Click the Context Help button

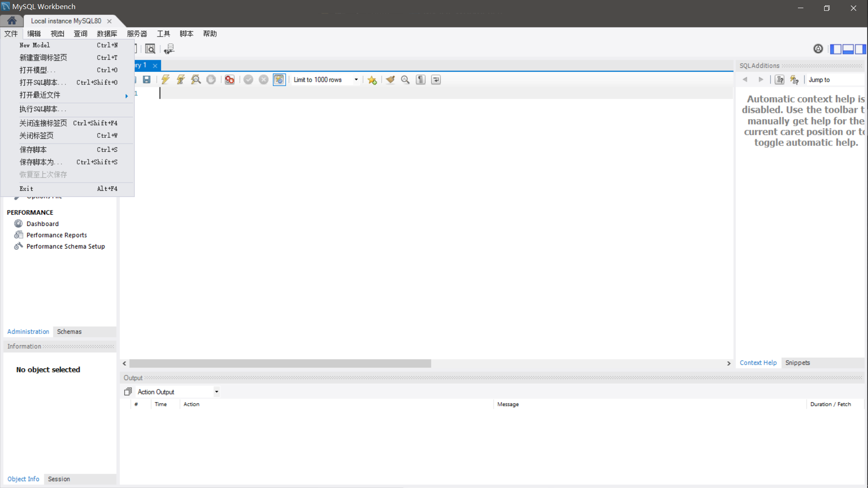[x=758, y=362]
